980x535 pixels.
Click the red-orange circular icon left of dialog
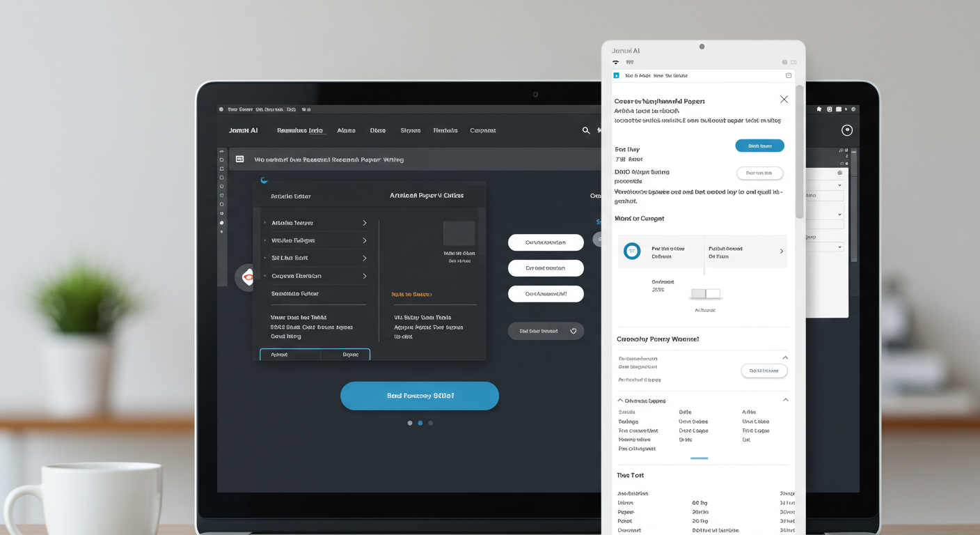point(246,277)
